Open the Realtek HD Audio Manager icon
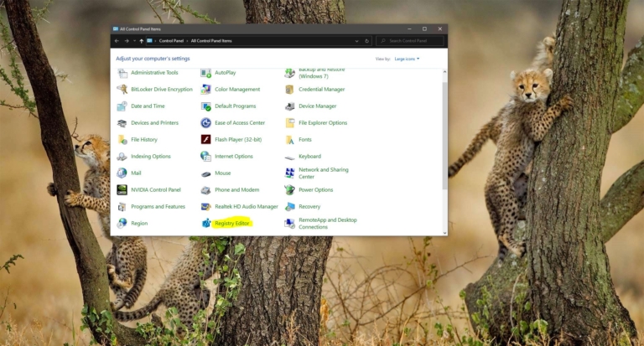The height and width of the screenshot is (346, 644). pos(205,206)
